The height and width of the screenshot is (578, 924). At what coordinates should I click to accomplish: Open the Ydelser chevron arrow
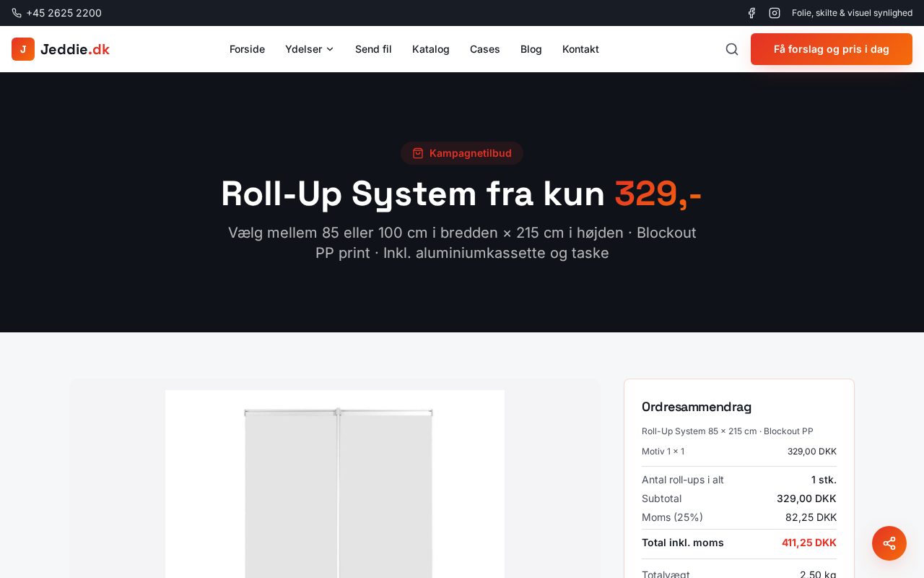(x=330, y=49)
